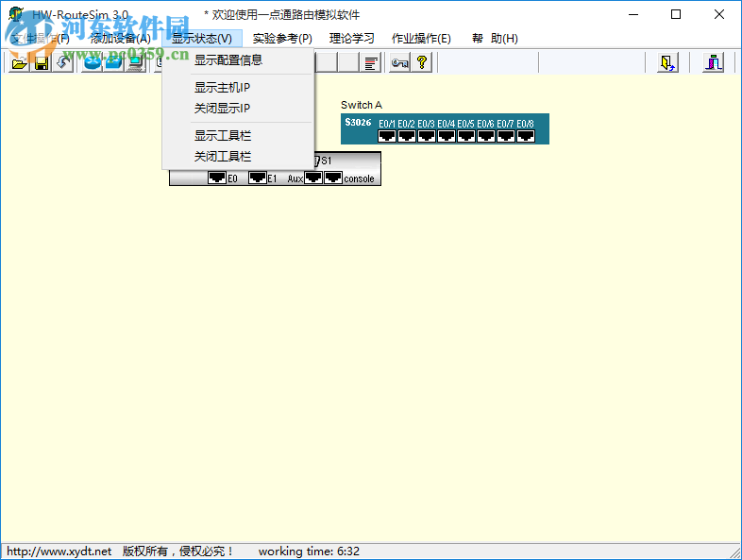The height and width of the screenshot is (560, 742).
Task: Maximize the HW-RouteSim window
Action: (x=676, y=15)
